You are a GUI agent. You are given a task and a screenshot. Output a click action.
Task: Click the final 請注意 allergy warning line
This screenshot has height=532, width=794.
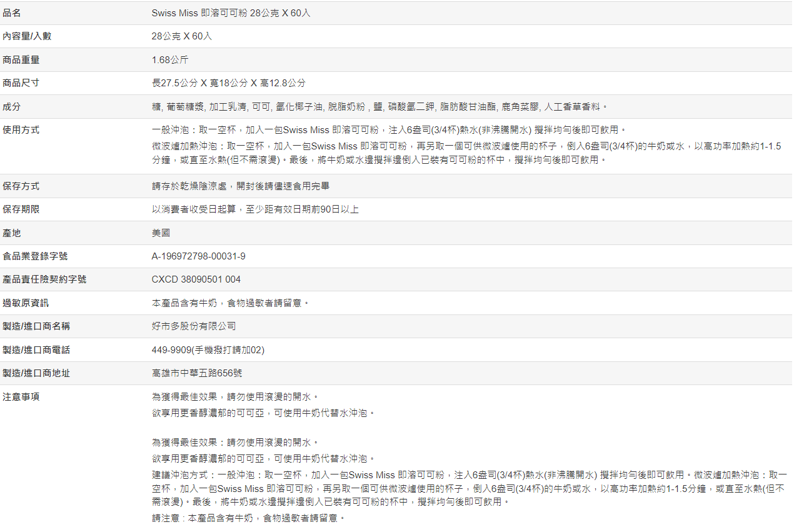[x=248, y=518]
